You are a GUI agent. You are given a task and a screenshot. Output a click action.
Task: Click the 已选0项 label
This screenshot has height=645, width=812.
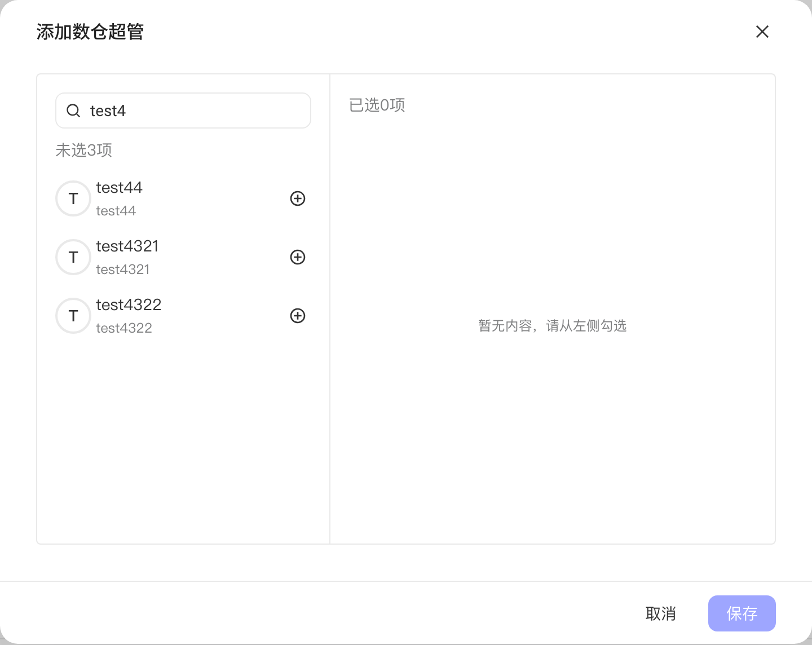tap(377, 105)
